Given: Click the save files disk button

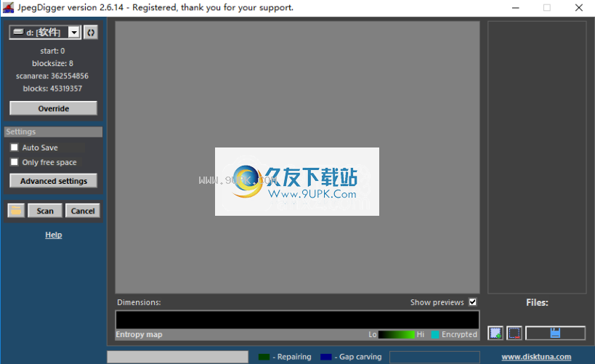Looking at the screenshot, I should click(555, 333).
